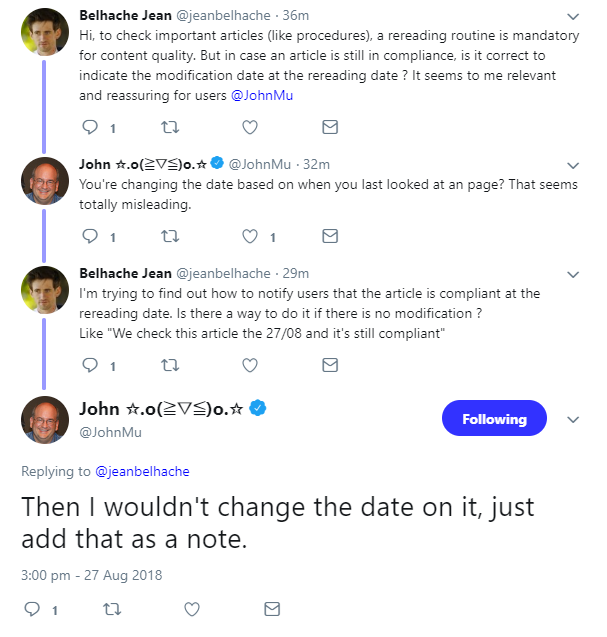Send first tweet via direct message
This screenshot has height=637, width=607.
click(329, 127)
